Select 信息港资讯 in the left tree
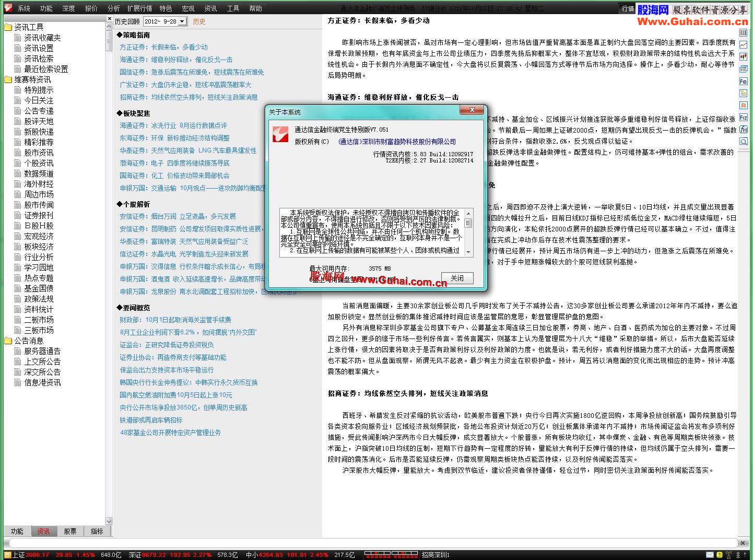The width and height of the screenshot is (753, 560). 42,382
